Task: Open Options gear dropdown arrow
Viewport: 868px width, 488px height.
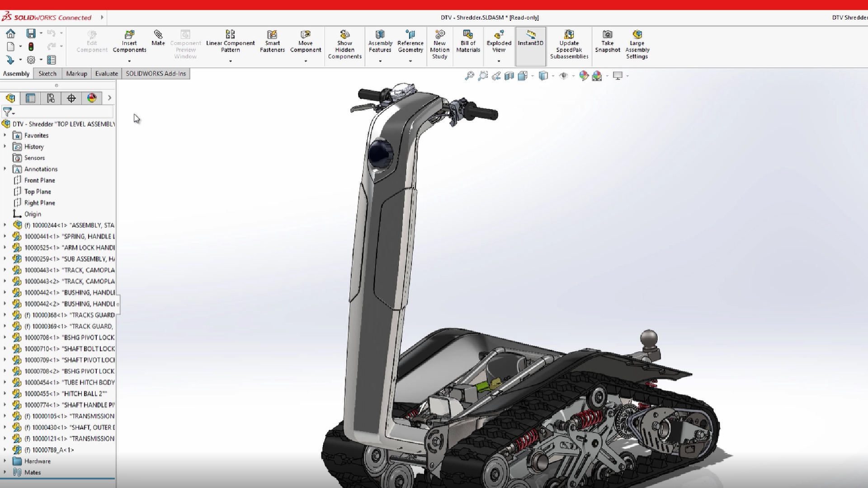Action: pos(41,60)
